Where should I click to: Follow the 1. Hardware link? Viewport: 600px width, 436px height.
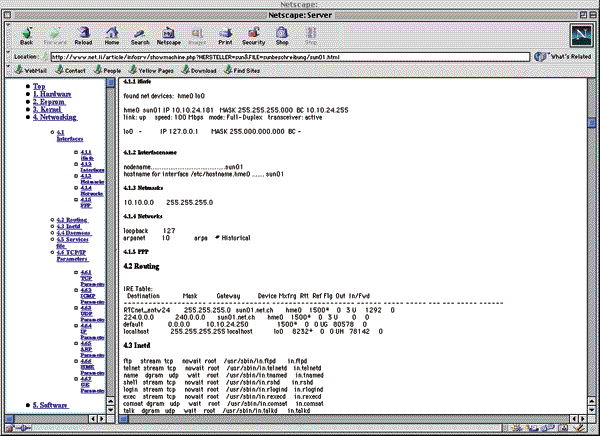coord(53,94)
